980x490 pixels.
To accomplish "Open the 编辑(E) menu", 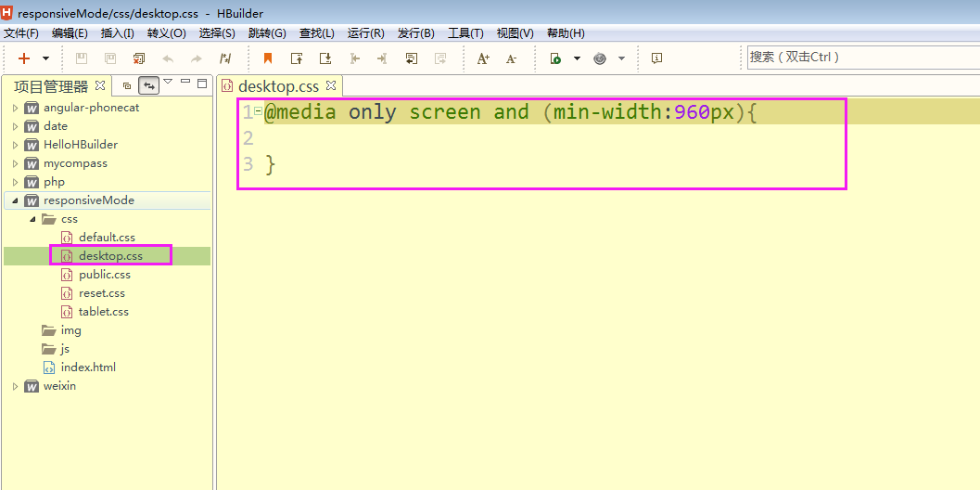I will coord(70,33).
